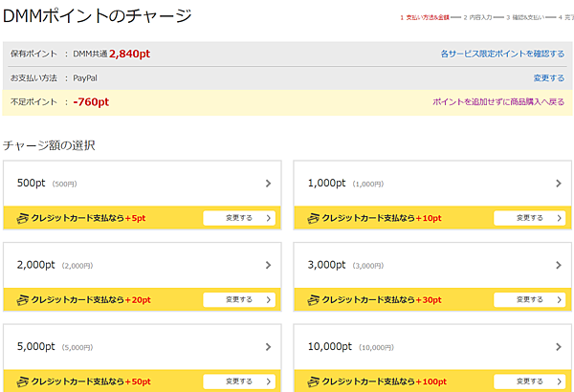
Task: Click 変更する button in the 3,000pt card
Action: click(x=530, y=300)
